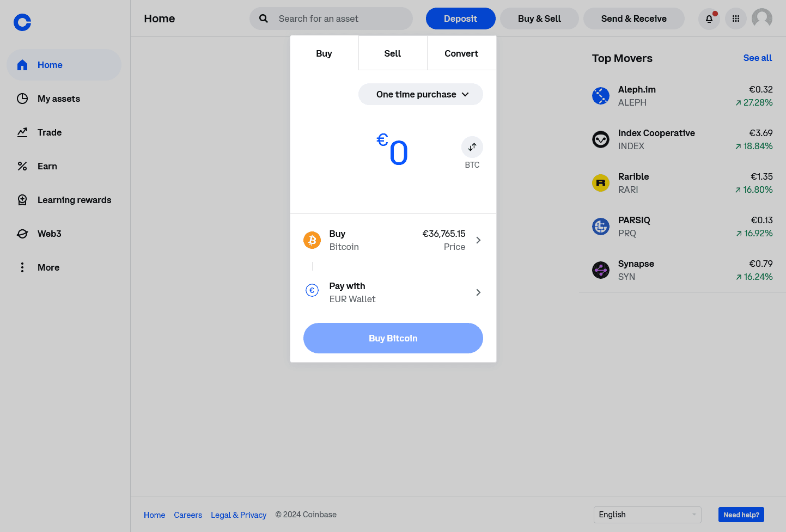Click the €0 amount input

point(392,149)
